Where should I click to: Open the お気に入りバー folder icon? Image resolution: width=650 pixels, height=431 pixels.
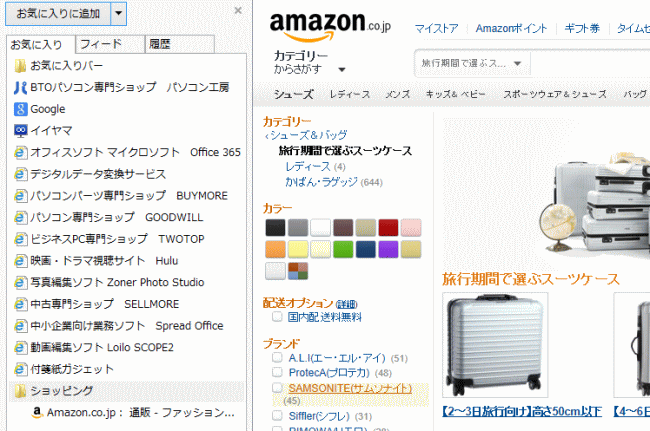click(x=20, y=66)
